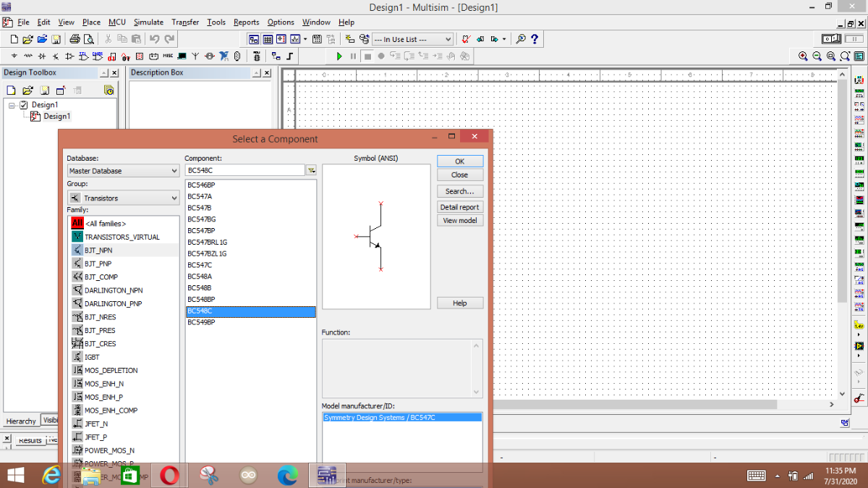Image resolution: width=868 pixels, height=488 pixels.
Task: Click the Spreadsheet View toolbar icon
Action: 268,39
